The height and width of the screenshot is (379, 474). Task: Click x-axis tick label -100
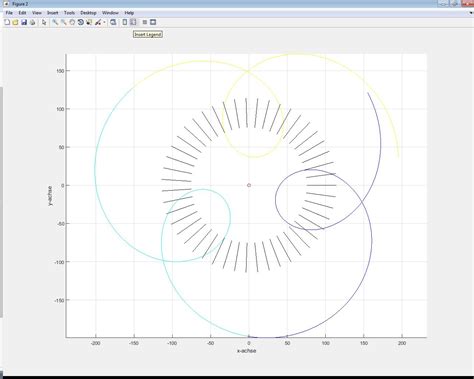coord(172,343)
